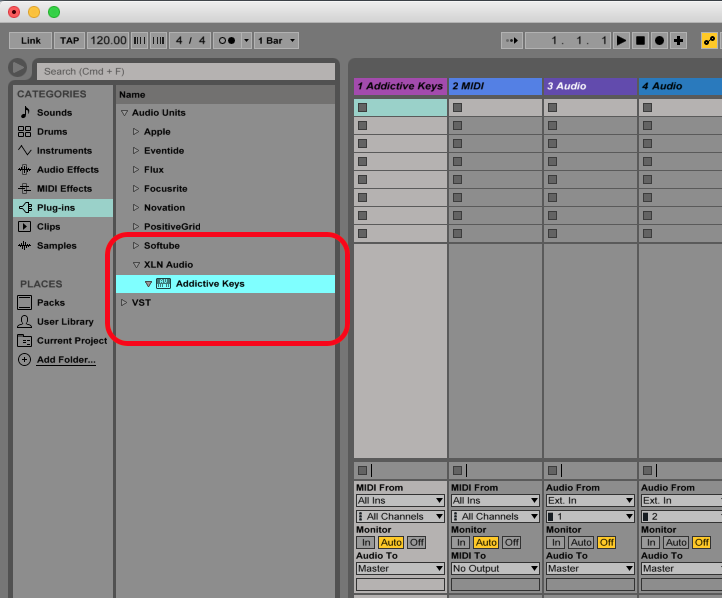Select the MIDI Effects category
Viewport: 722px width, 598px height.
[64, 189]
